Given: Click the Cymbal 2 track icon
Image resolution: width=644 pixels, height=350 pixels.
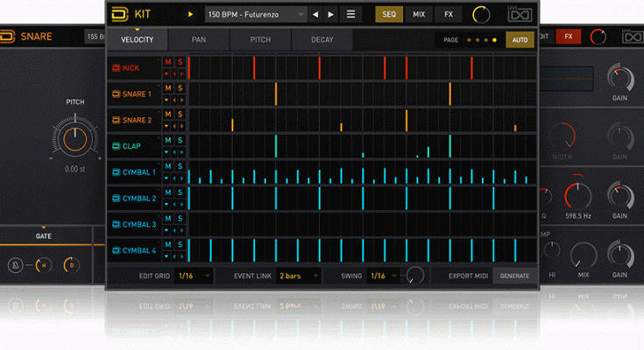Looking at the screenshot, I should click(116, 199).
